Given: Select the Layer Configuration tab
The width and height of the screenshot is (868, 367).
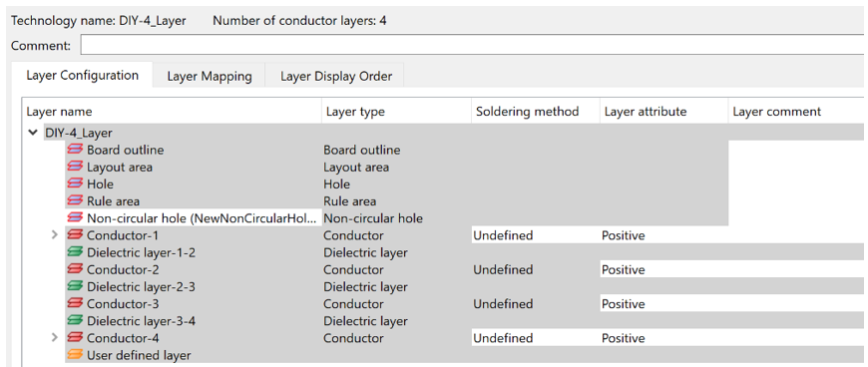Looking at the screenshot, I should click(x=82, y=75).
